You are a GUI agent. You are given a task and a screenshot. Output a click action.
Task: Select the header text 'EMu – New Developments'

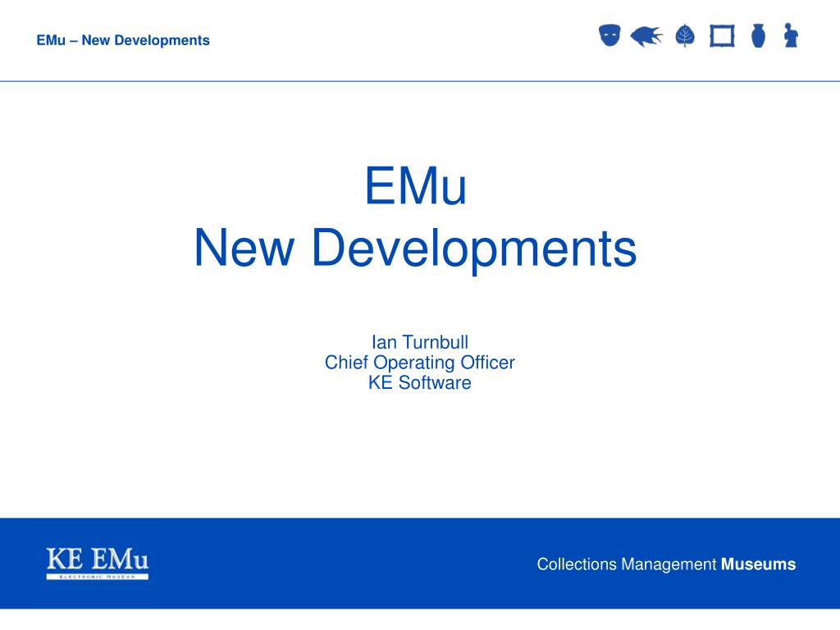pos(123,40)
